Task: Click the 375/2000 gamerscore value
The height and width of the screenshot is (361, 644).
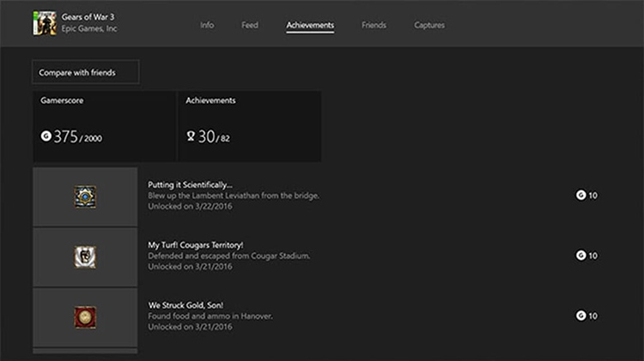Action: (77, 136)
